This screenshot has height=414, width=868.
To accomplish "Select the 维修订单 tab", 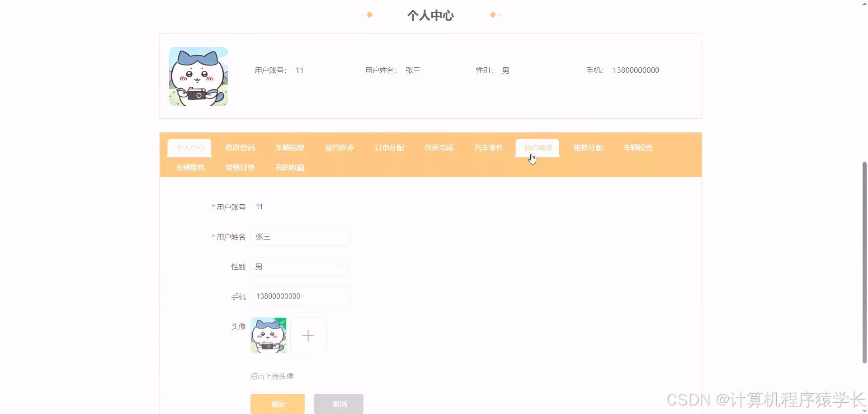I will (240, 167).
